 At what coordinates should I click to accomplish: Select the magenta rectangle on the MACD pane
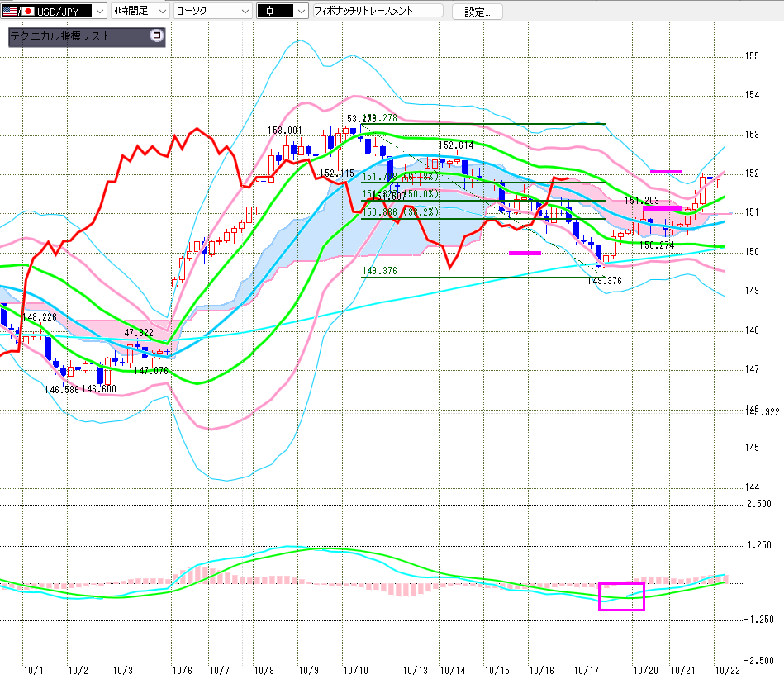[x=620, y=596]
